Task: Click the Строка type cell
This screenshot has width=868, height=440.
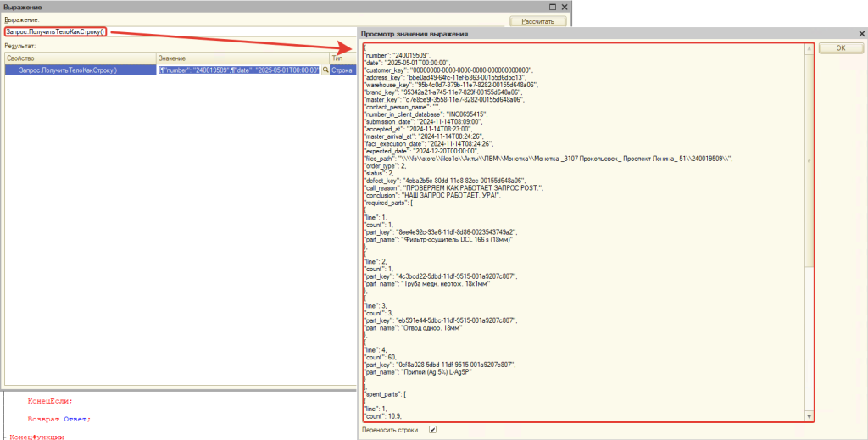Action: click(342, 70)
